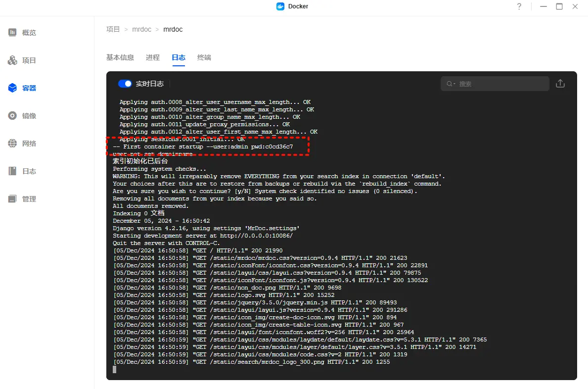Switch to the 进程 tab

(x=153, y=57)
